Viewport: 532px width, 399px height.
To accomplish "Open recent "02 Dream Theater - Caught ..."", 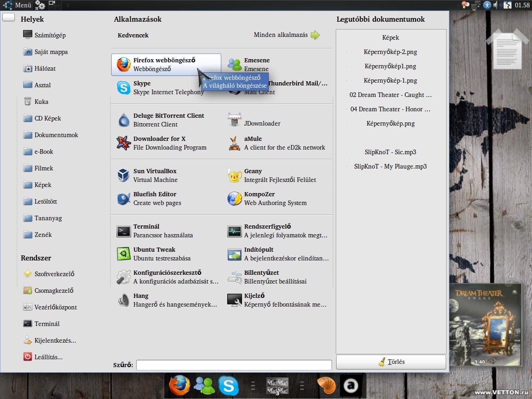I will pyautogui.click(x=391, y=95).
